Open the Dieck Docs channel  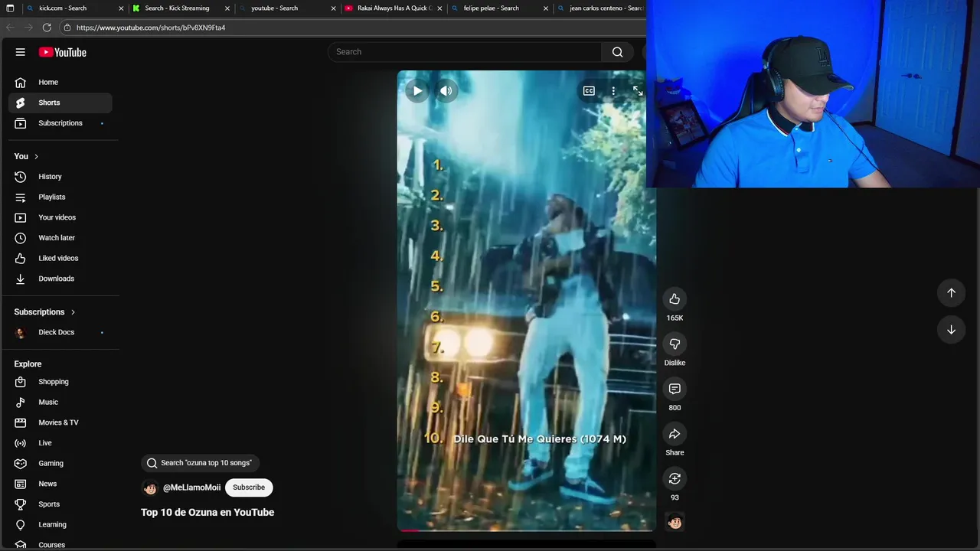click(60, 332)
